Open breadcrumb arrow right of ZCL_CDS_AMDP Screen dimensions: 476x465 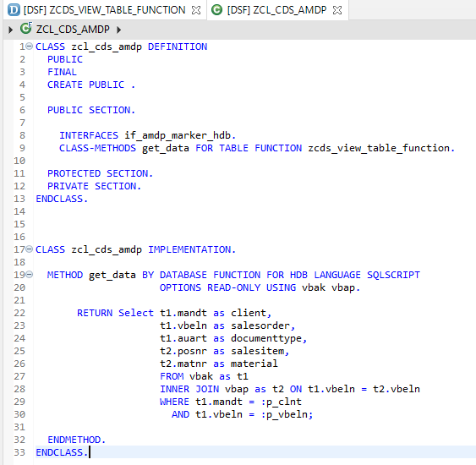coord(118,30)
